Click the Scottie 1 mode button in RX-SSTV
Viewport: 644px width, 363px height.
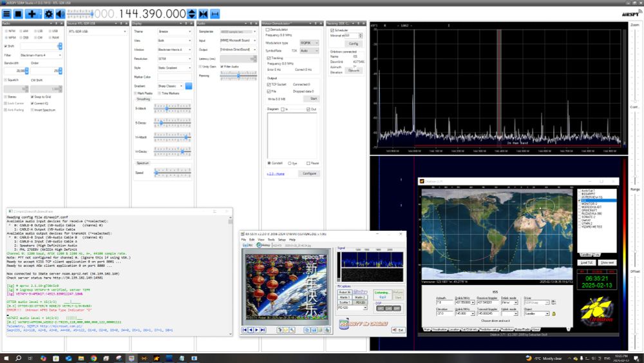(345, 302)
